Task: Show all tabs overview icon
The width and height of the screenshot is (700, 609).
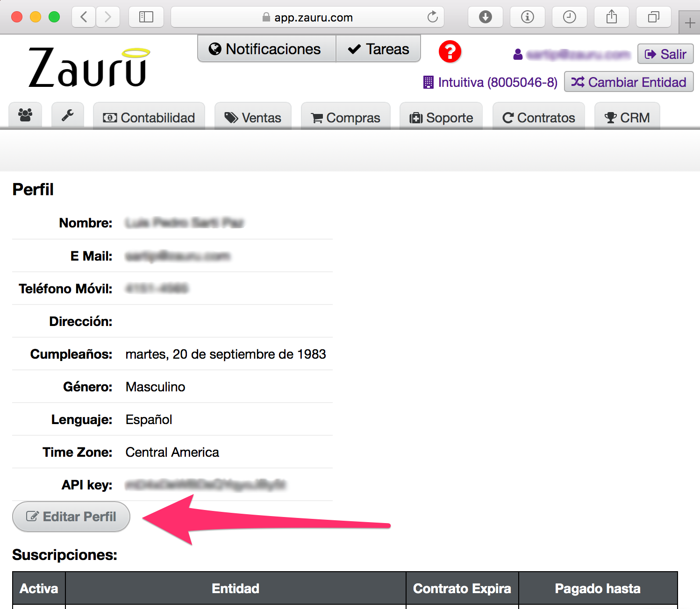Action: tap(654, 17)
